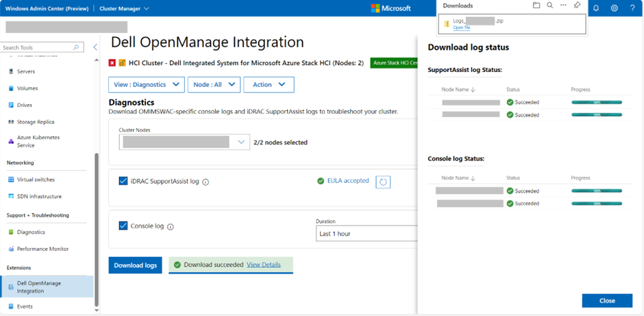Search downloads with the magnifier icon

(x=549, y=5)
